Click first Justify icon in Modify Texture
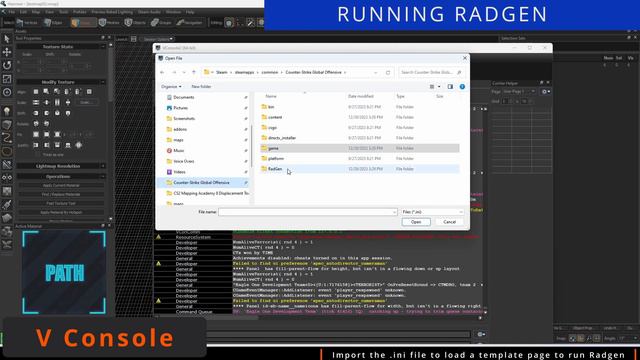The height and width of the screenshot is (360, 640). click(x=36, y=145)
